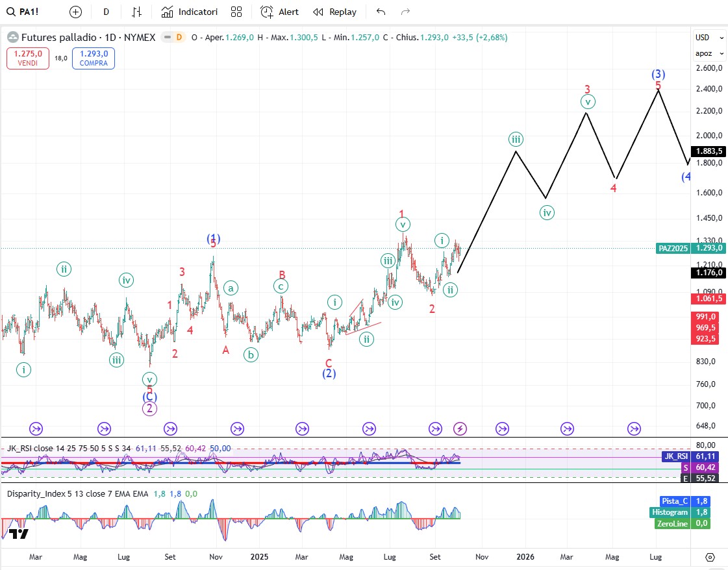Open the D interval selector
728x570 pixels.
pos(106,12)
